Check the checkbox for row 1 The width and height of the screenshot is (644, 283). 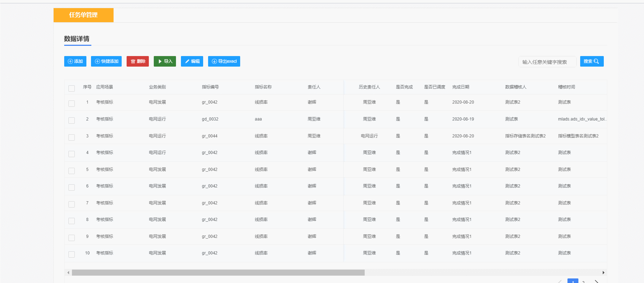point(72,104)
